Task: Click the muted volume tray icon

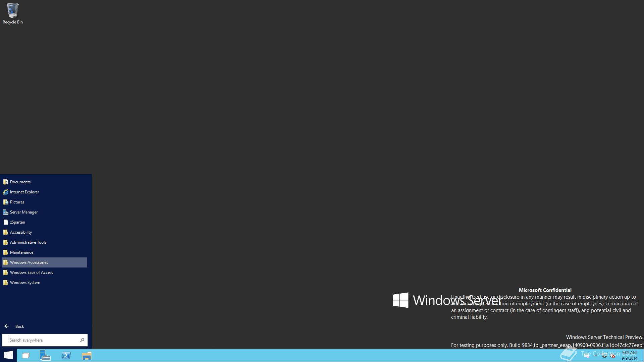Action: pyautogui.click(x=613, y=356)
